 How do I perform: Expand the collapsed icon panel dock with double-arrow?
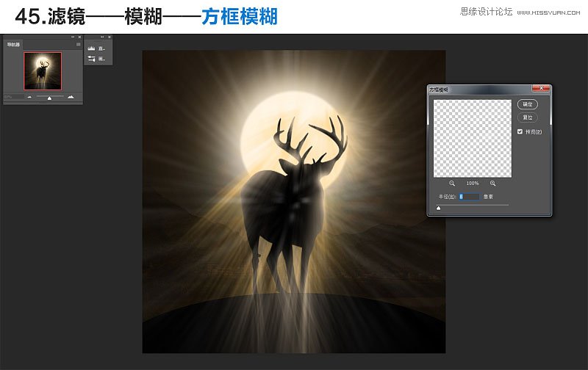point(102,37)
